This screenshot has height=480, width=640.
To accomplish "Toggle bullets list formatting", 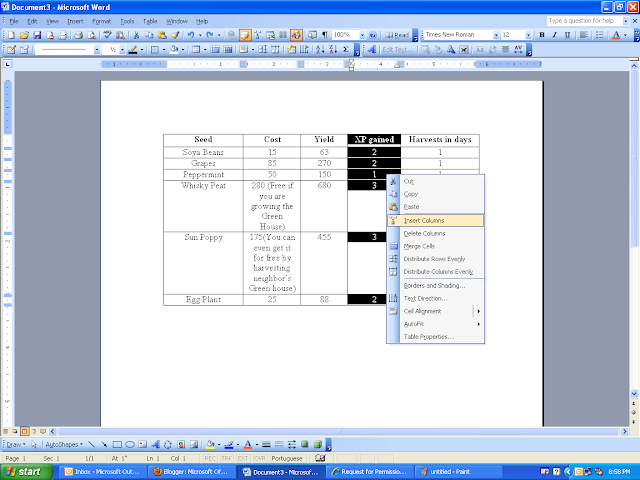I will pyautogui.click(x=599, y=35).
